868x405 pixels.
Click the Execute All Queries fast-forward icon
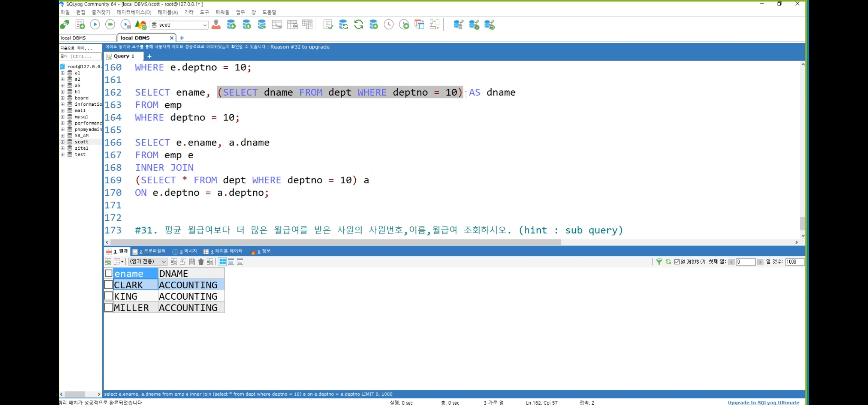[x=110, y=25]
